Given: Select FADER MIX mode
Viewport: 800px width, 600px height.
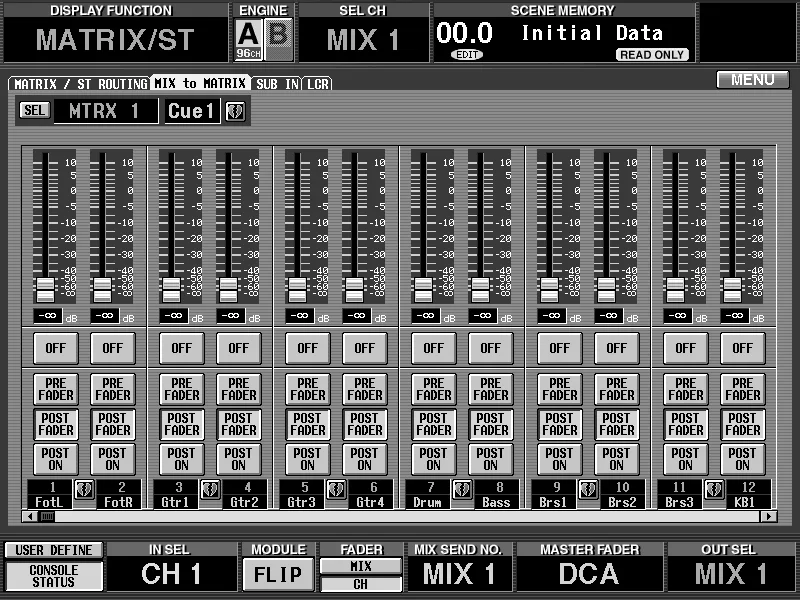Looking at the screenshot, I should pos(361,566).
